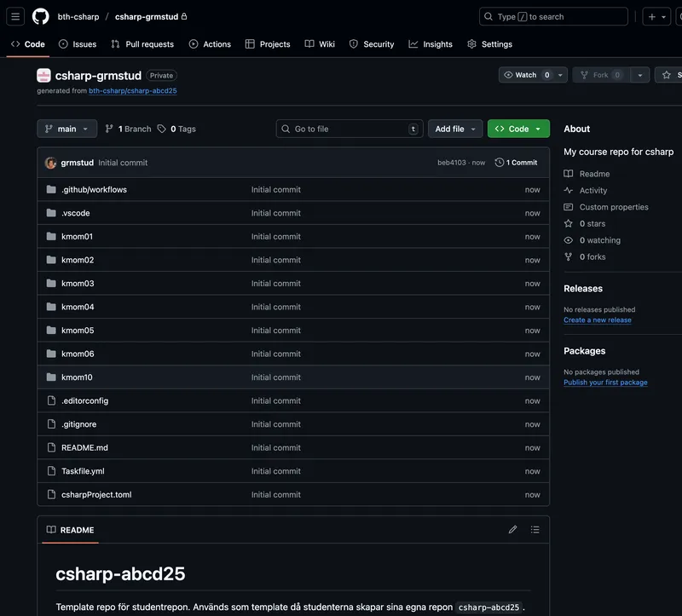This screenshot has height=616, width=682.
Task: Open README outline list icon
Action: [x=535, y=529]
